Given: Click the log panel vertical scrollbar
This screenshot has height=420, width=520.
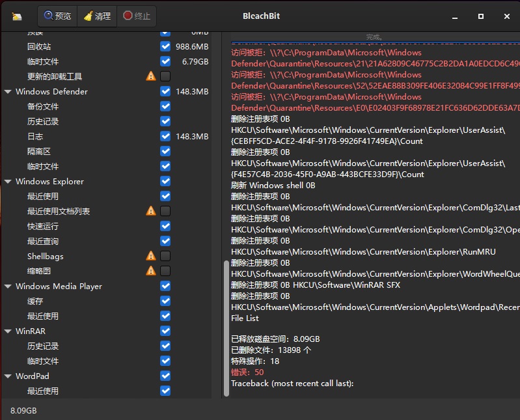Looking at the screenshot, I should click(226, 328).
